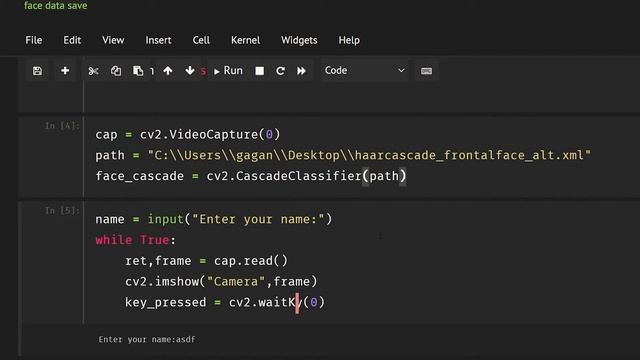The width and height of the screenshot is (640, 360).
Task: Save the notebook with the floppy icon
Action: point(37,71)
